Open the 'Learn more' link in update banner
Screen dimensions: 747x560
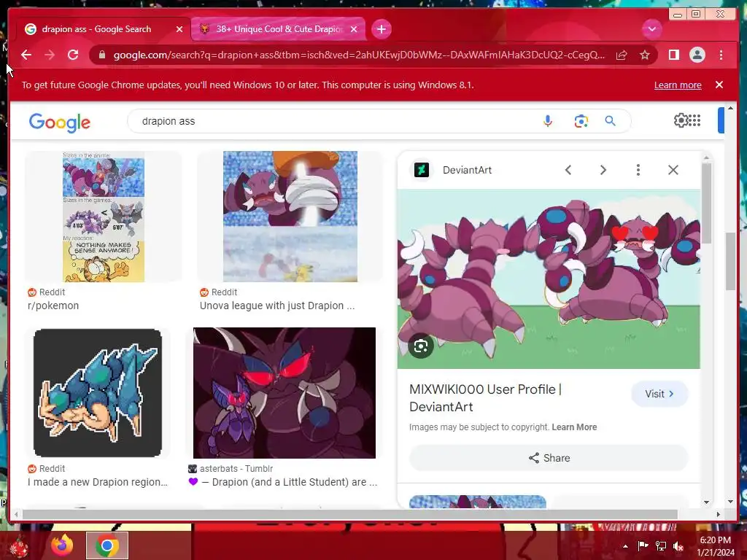click(678, 85)
